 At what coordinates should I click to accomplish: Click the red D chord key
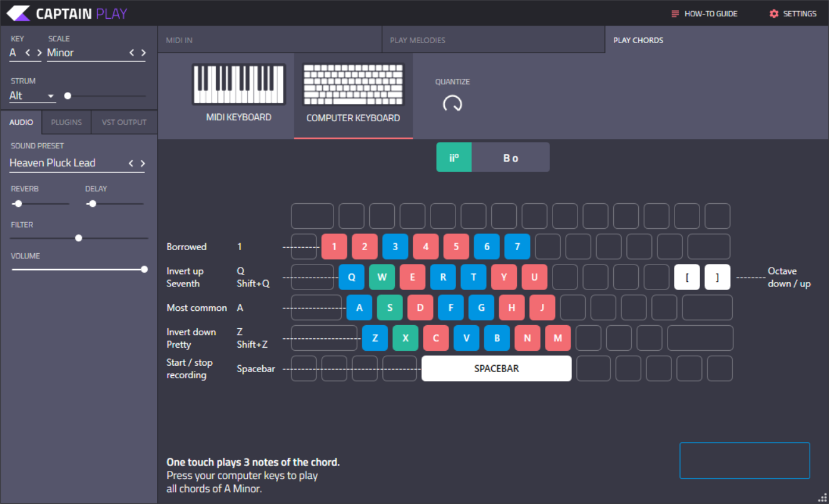(x=420, y=308)
